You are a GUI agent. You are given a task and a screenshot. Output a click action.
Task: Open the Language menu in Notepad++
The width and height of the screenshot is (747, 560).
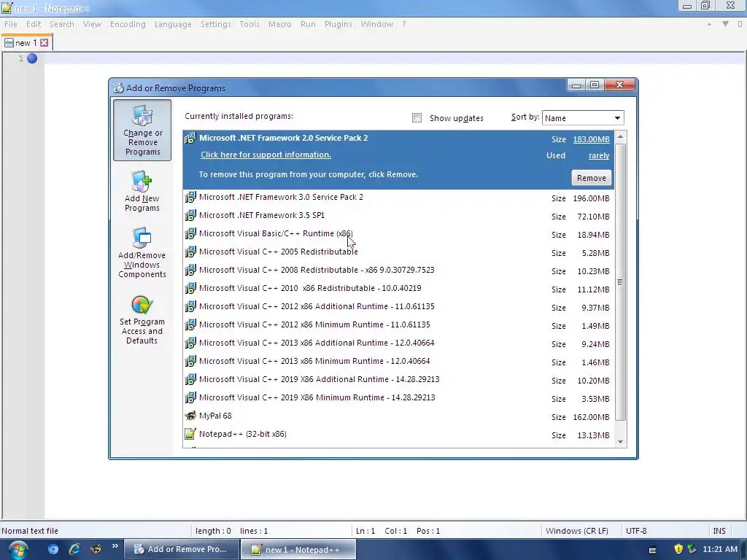(173, 24)
